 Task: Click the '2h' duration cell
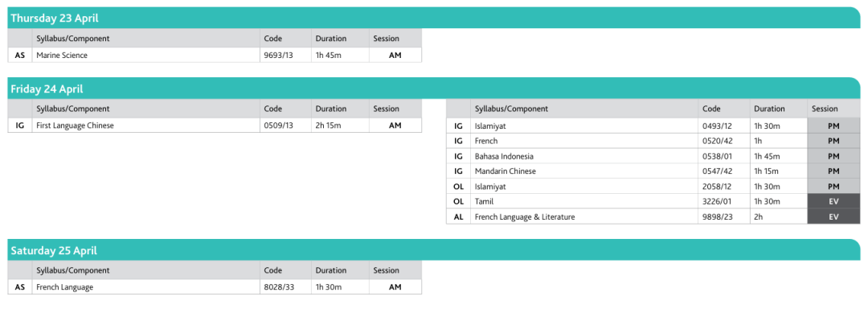click(x=778, y=217)
